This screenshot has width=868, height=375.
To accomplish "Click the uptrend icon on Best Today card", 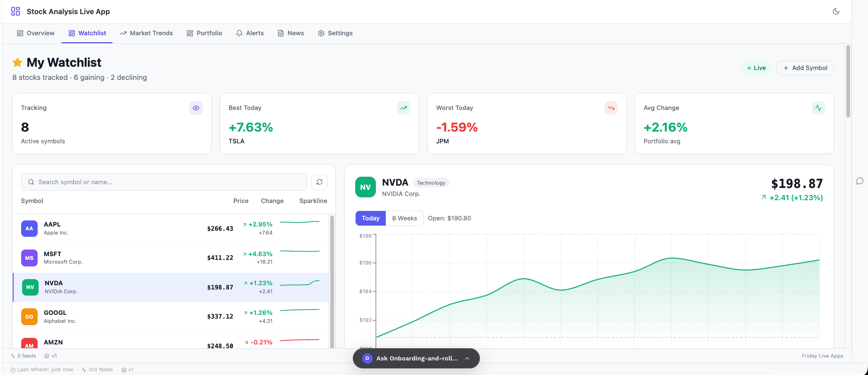I will tap(404, 108).
